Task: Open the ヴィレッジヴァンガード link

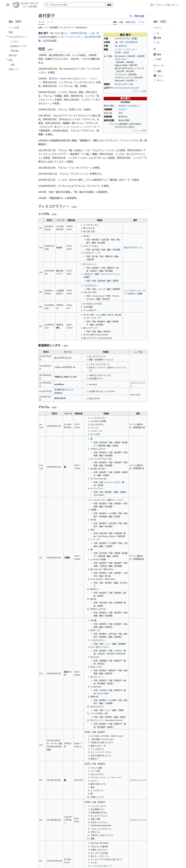Action: [88, 127]
